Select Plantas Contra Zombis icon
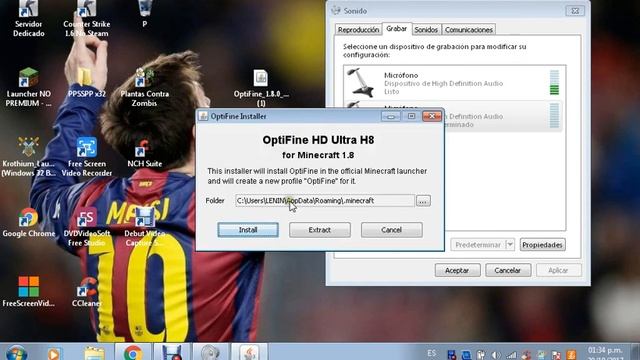The image size is (640, 360). [144, 87]
